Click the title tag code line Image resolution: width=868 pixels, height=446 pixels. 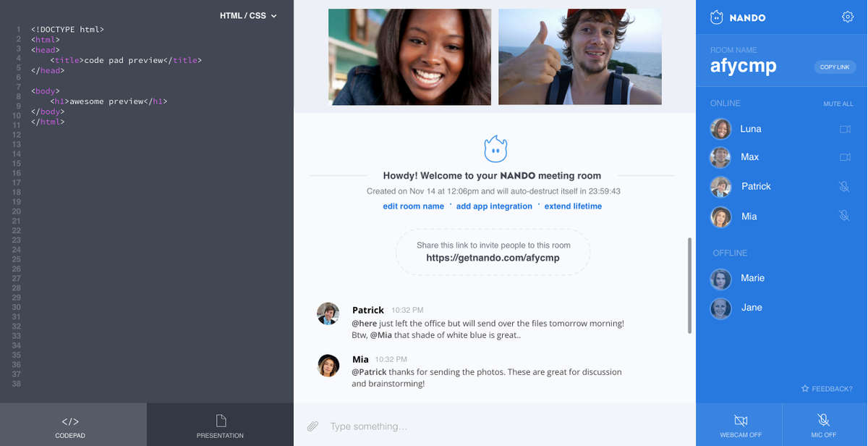pyautogui.click(x=126, y=61)
